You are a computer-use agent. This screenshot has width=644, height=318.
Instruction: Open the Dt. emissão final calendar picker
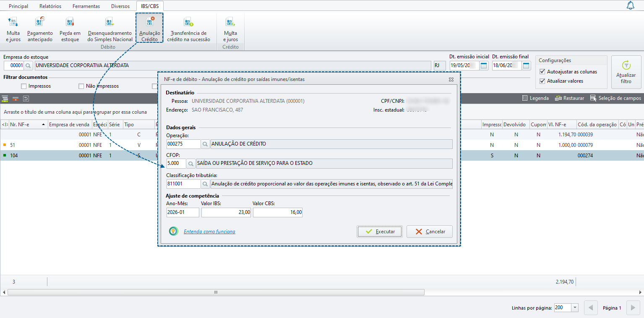point(526,65)
